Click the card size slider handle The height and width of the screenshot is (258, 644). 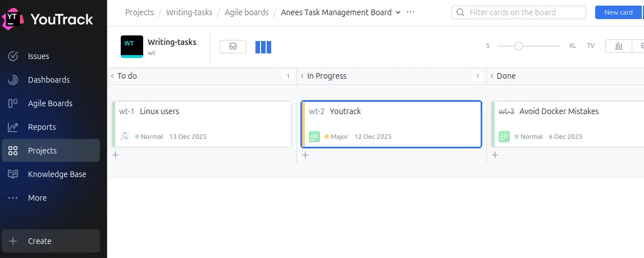(519, 46)
